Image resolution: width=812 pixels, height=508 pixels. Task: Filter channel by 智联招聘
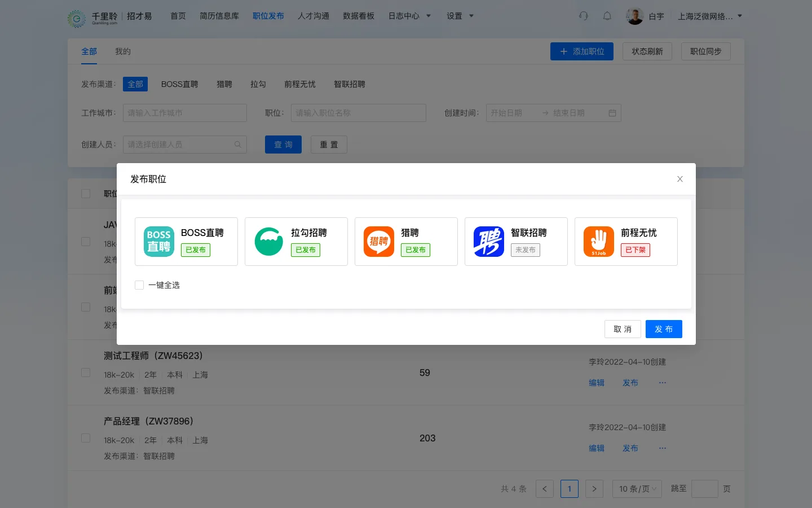pyautogui.click(x=350, y=84)
